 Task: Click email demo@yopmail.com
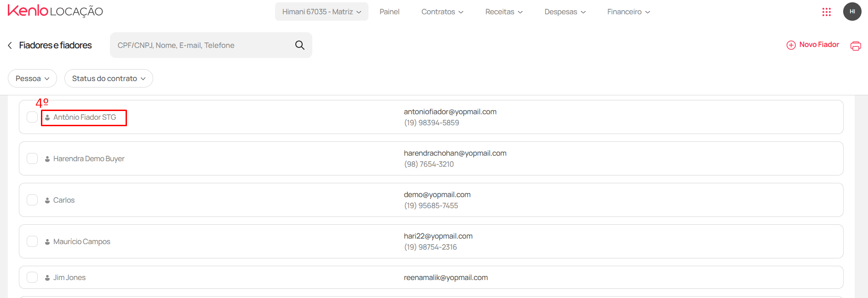click(x=437, y=194)
